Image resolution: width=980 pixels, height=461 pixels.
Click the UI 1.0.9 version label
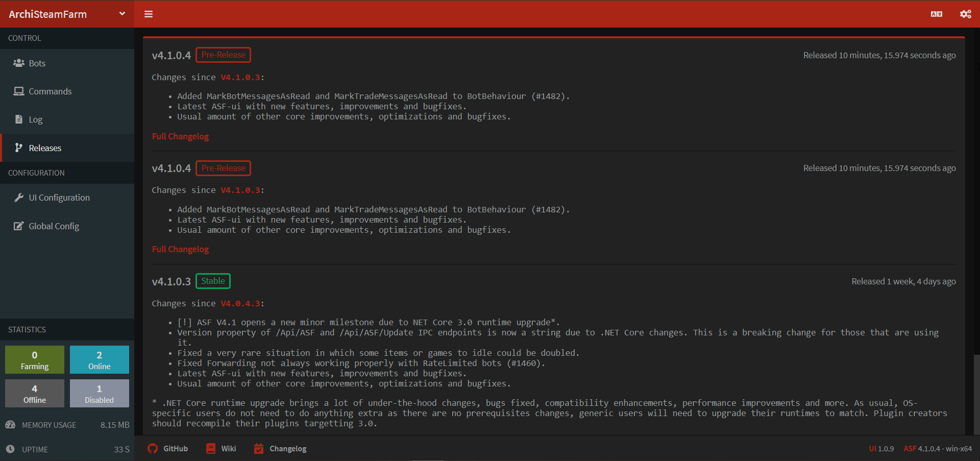881,449
